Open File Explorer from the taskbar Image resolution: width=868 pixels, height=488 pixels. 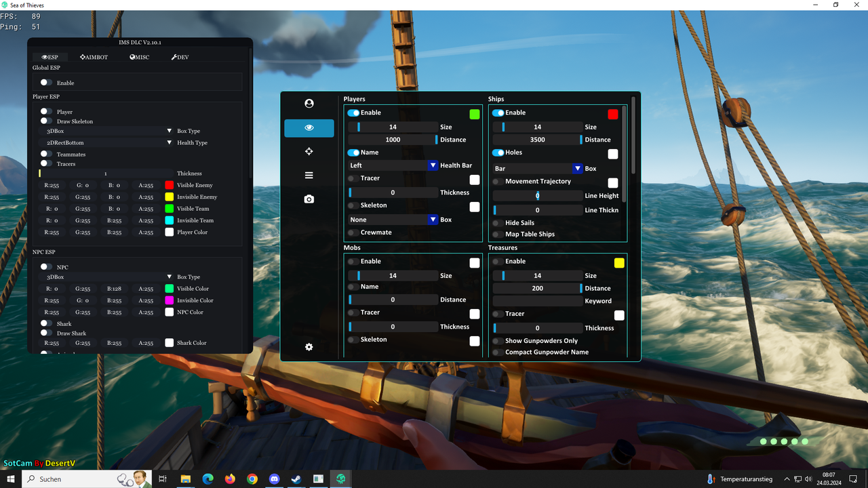(x=185, y=479)
